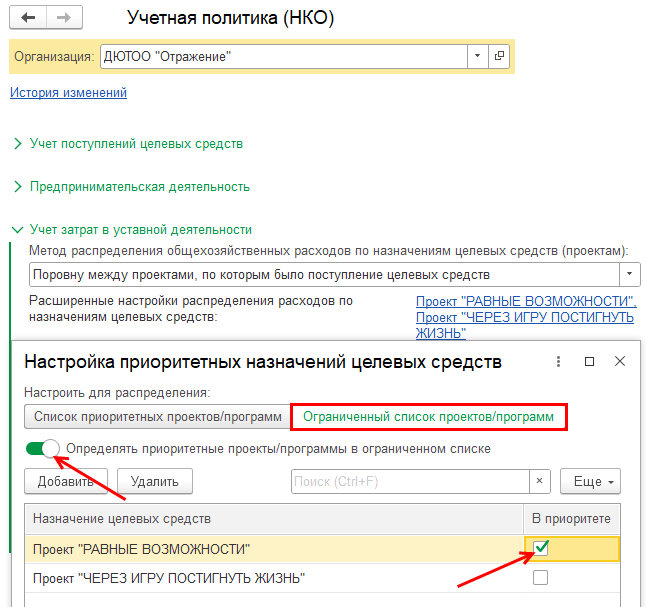Open the extended settings projects link
This screenshot has height=607, width=646.
[x=526, y=317]
